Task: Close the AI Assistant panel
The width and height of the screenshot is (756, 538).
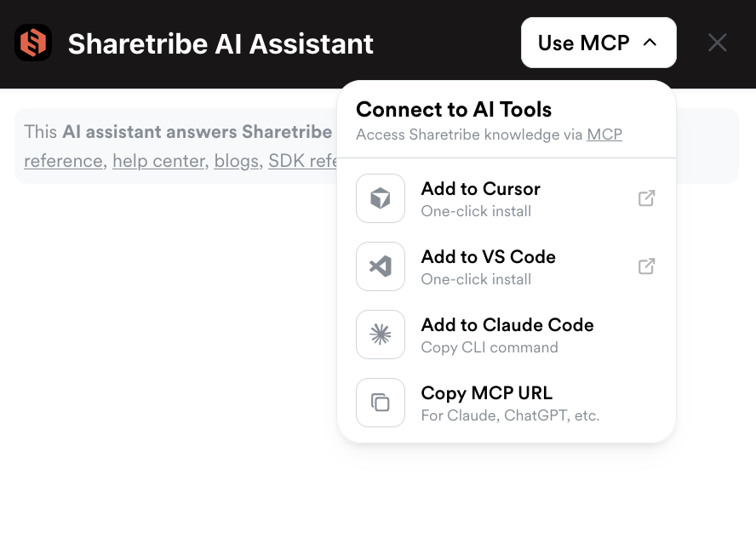Action: click(717, 43)
